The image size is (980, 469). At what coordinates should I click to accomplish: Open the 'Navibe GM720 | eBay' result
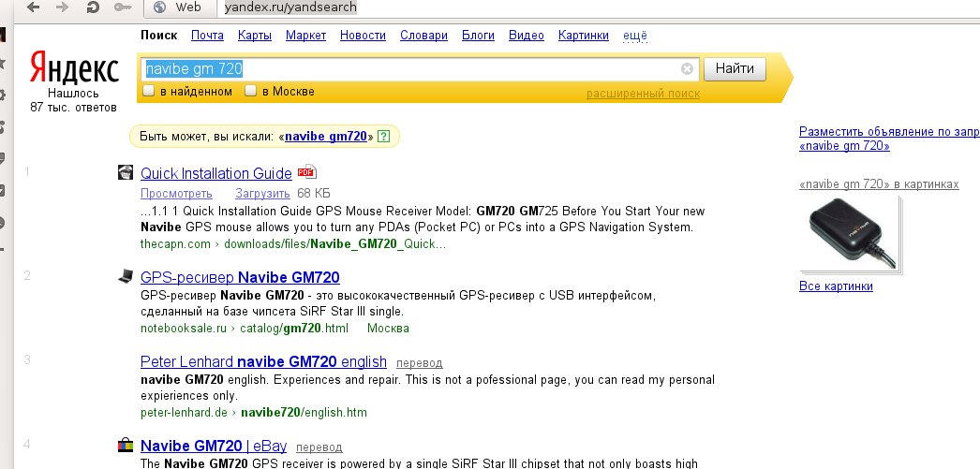point(214,446)
